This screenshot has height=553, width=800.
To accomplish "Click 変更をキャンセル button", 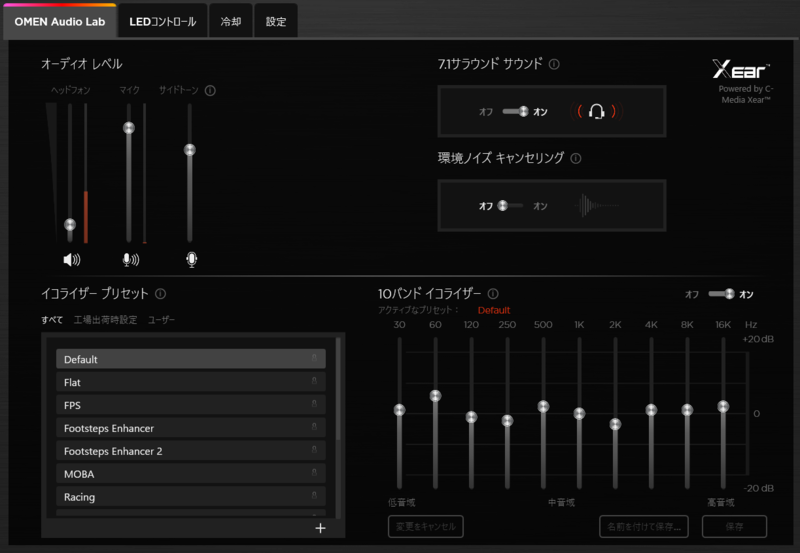I will tap(426, 526).
